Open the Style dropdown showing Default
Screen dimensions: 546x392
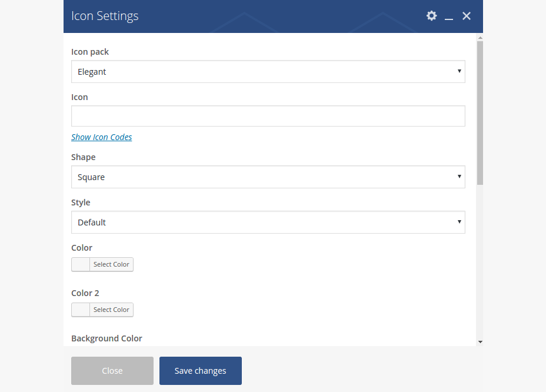click(268, 222)
